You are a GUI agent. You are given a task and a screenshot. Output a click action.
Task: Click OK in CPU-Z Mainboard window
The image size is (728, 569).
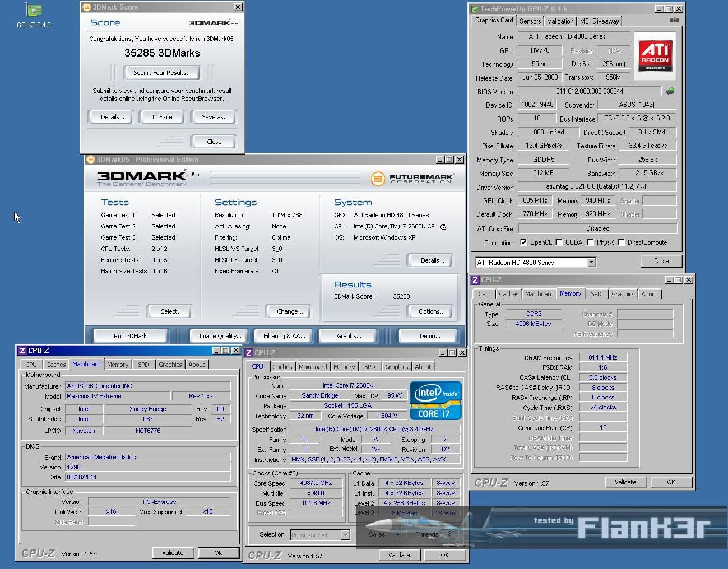218,553
